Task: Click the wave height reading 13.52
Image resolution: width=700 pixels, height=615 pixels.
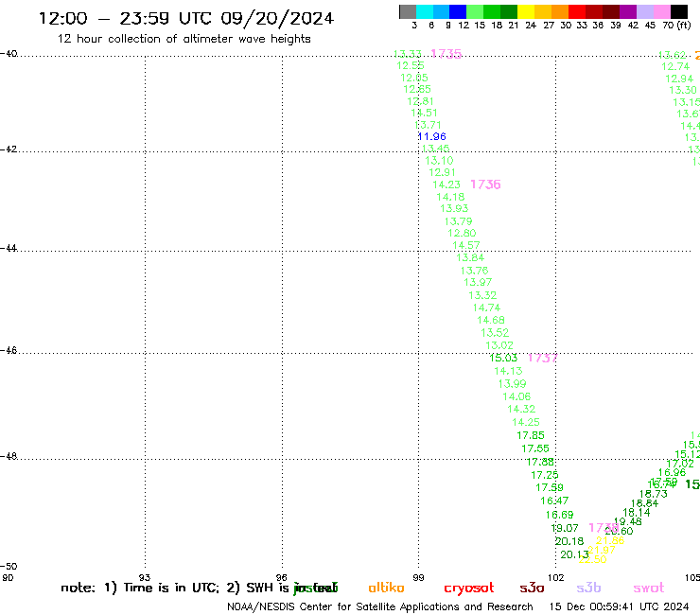Action: 495,333
